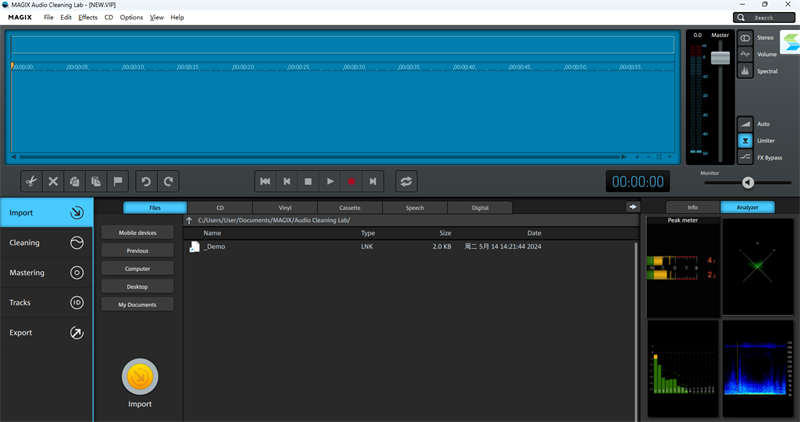The height and width of the screenshot is (422, 800).
Task: Toggle the Auto volume button
Action: [x=745, y=124]
